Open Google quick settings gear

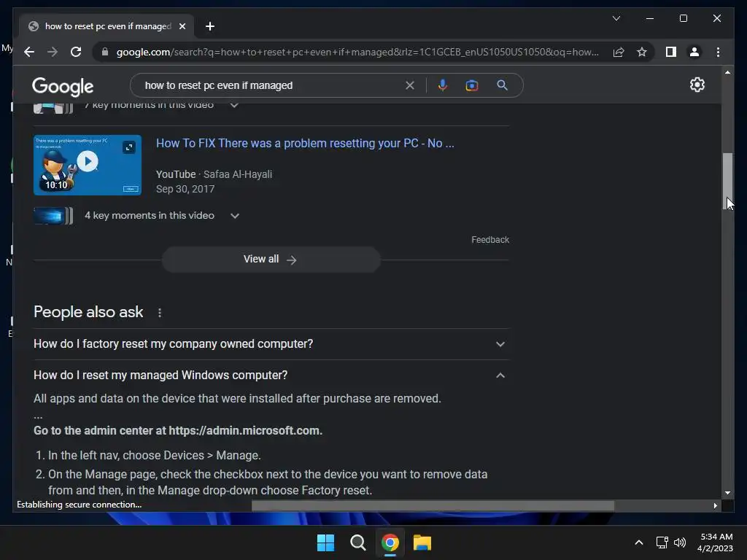pos(697,85)
